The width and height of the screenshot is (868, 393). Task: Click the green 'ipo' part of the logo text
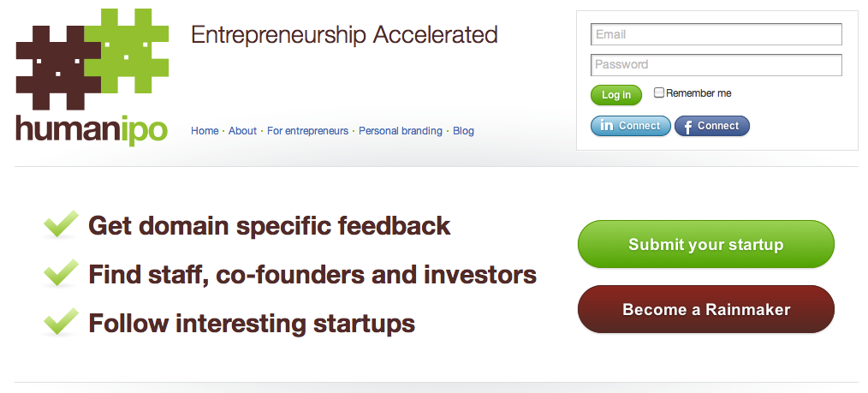143,131
